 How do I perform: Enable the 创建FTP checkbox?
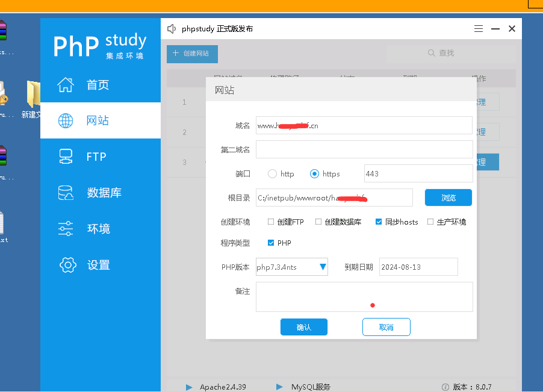pyautogui.click(x=271, y=222)
